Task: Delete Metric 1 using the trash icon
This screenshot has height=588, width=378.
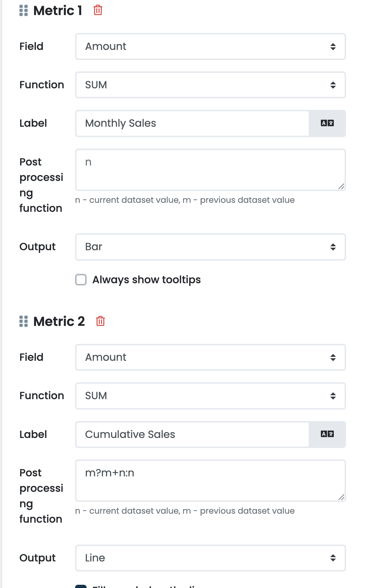Action: pos(98,10)
